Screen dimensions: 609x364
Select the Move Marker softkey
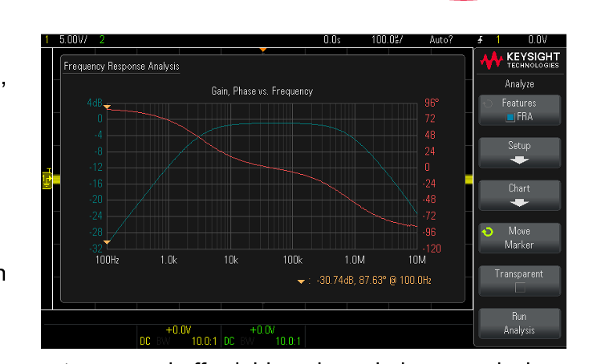pos(519,238)
